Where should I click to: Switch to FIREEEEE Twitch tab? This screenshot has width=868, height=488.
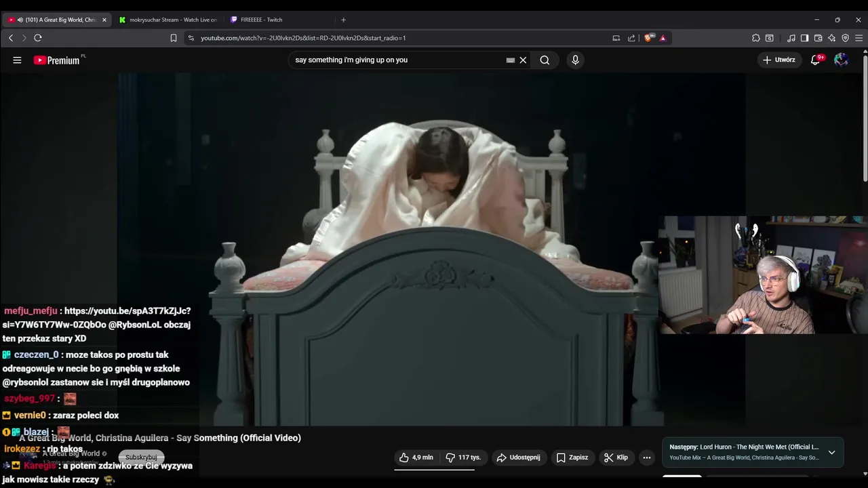point(277,20)
